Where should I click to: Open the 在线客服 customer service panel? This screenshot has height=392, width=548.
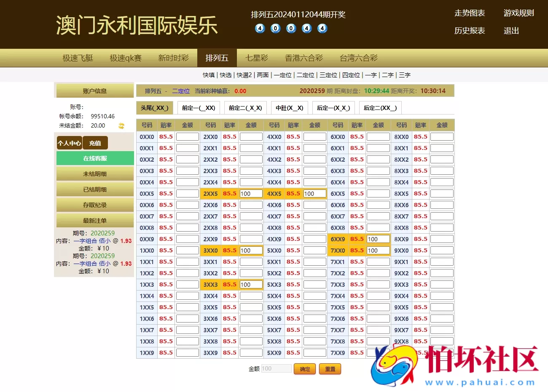94,158
